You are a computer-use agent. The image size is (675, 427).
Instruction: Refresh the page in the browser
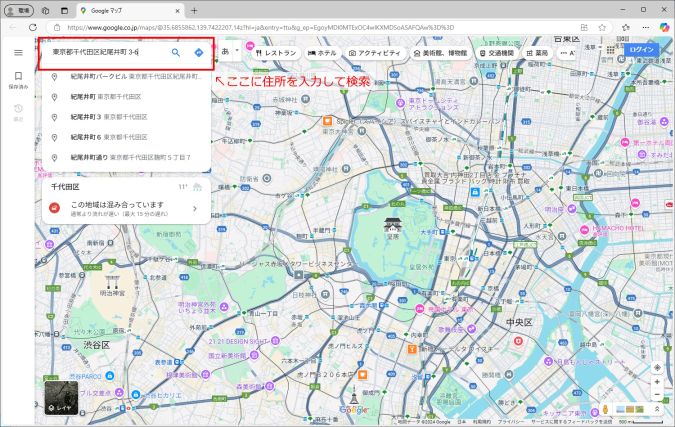pyautogui.click(x=32, y=28)
